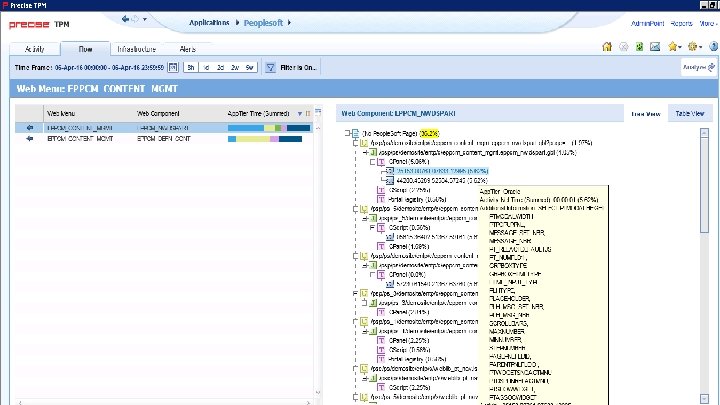
Task: Select the Flow tab
Action: click(85, 49)
